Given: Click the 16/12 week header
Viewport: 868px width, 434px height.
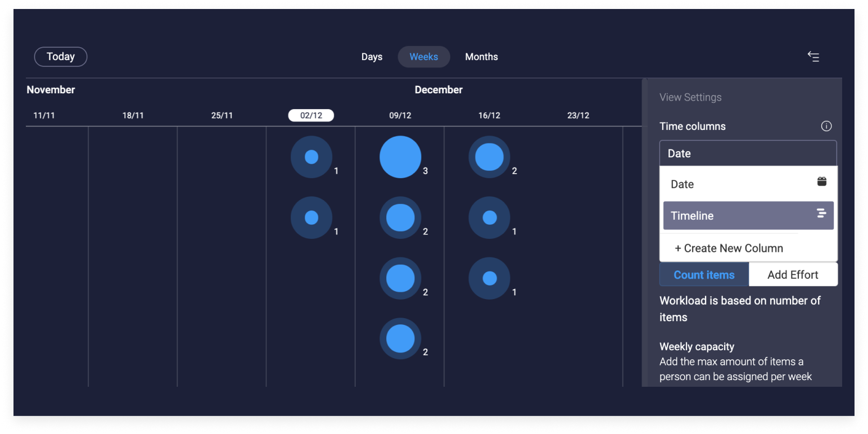Looking at the screenshot, I should [489, 115].
